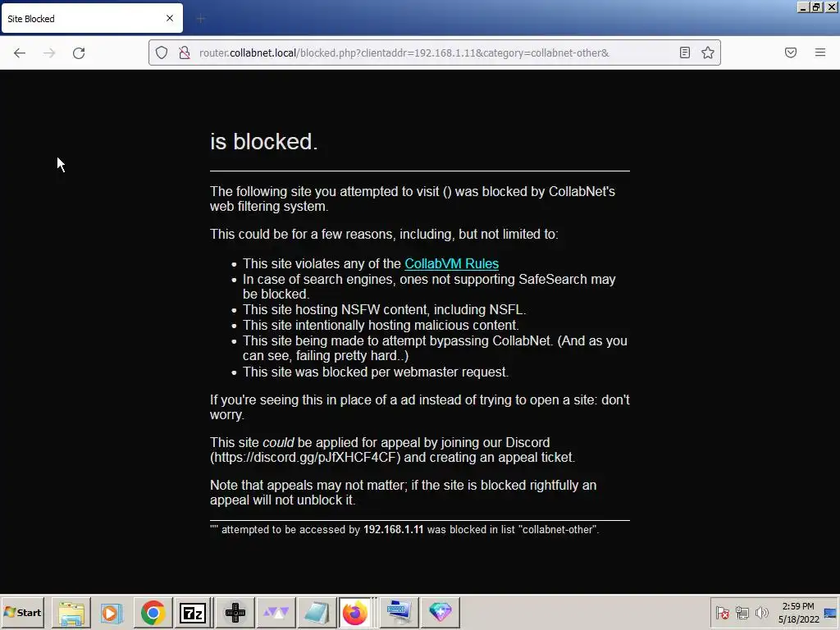This screenshot has height=630, width=840.
Task: Launch Windows Explorer from taskbar
Action: (71, 612)
